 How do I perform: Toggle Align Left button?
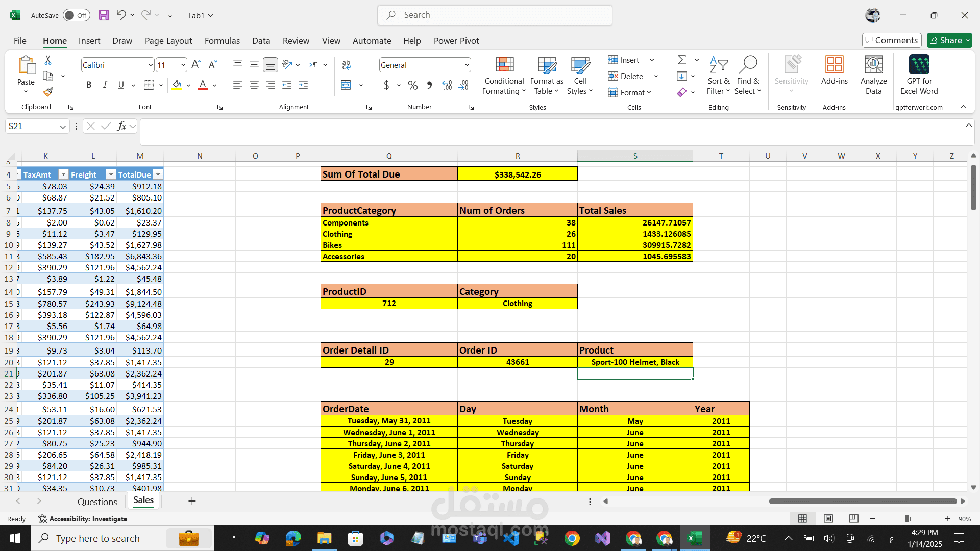(238, 85)
